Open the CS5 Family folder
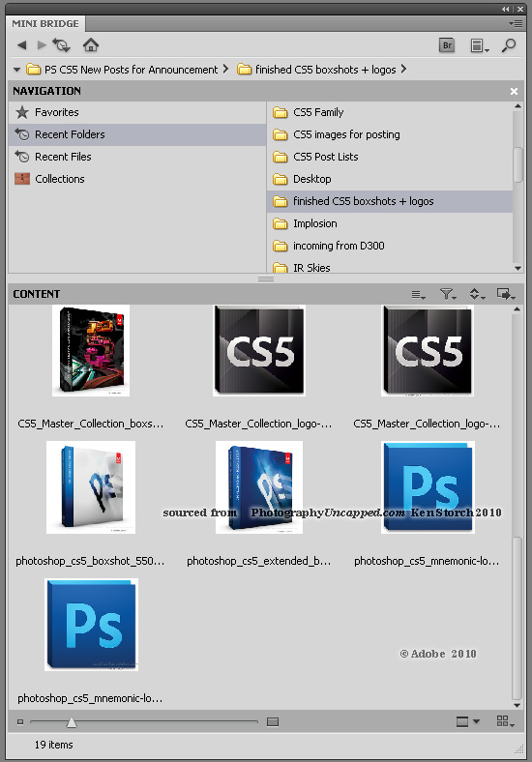This screenshot has width=532, height=762. coord(390,112)
